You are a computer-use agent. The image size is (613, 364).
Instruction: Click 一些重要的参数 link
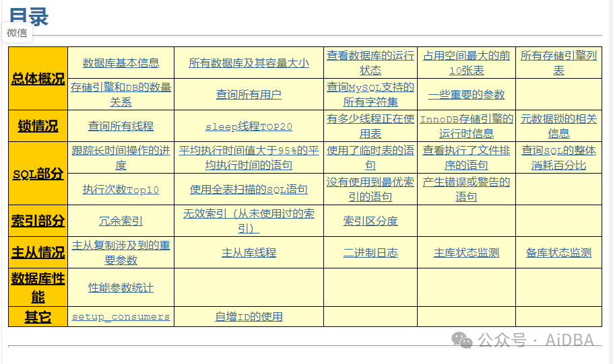pos(466,94)
